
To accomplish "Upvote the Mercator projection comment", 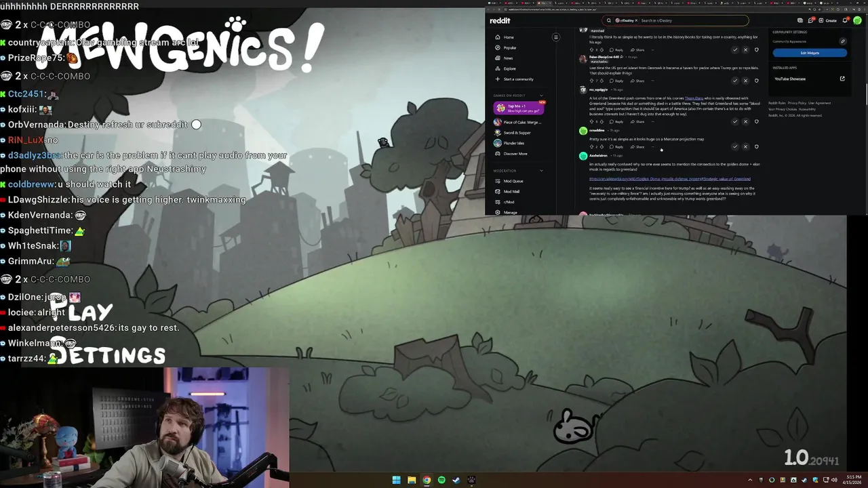I will tap(591, 147).
